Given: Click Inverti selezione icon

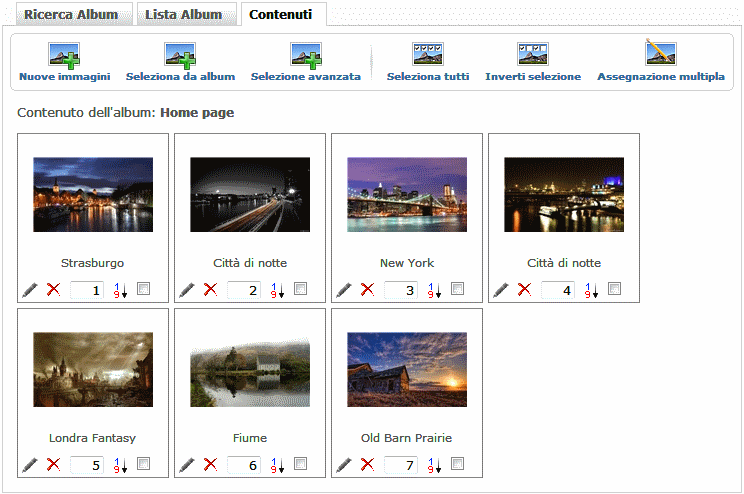Looking at the screenshot, I should (x=532, y=54).
